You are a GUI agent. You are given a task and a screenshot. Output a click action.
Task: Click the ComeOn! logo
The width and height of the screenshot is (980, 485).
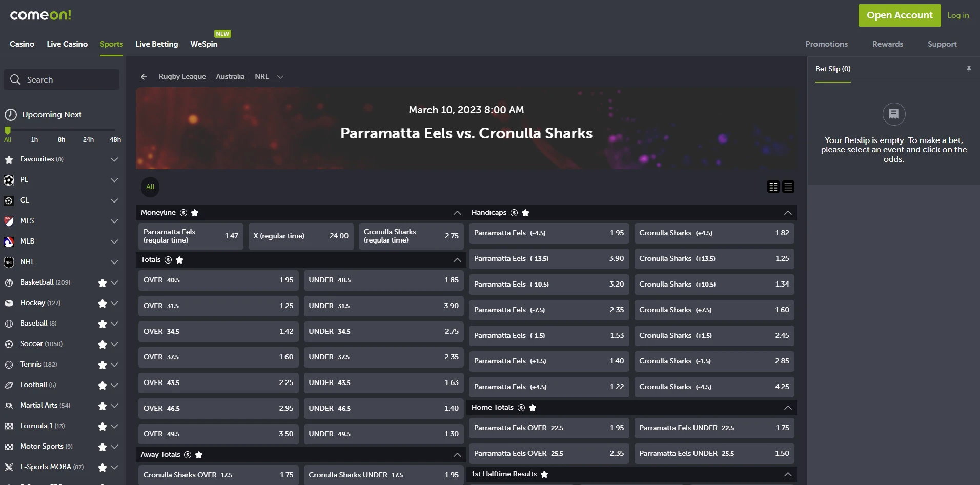coord(40,15)
